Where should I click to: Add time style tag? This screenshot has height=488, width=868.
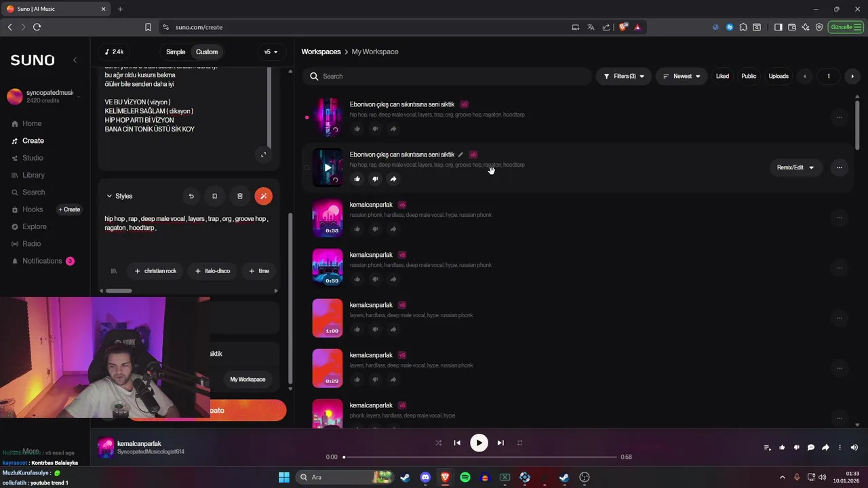[259, 271]
